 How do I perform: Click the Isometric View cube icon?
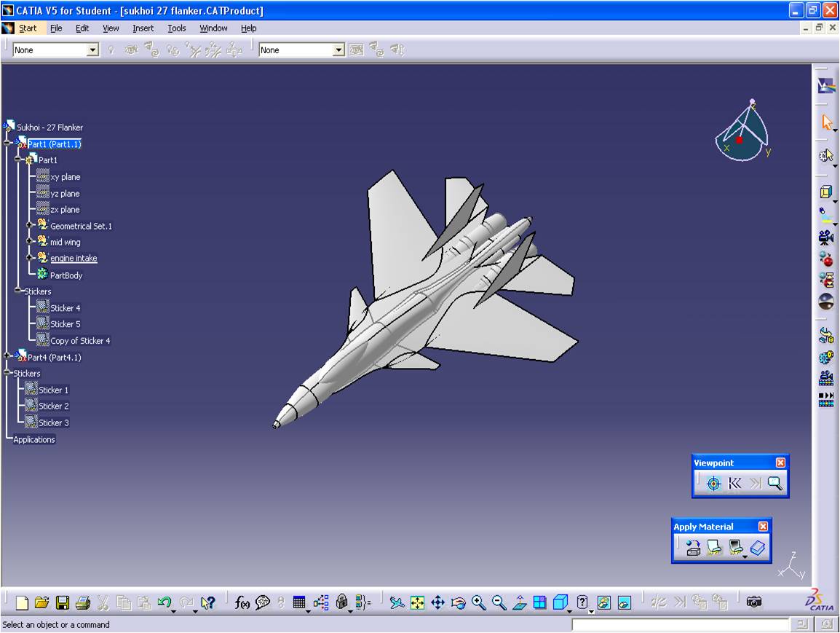point(559,602)
